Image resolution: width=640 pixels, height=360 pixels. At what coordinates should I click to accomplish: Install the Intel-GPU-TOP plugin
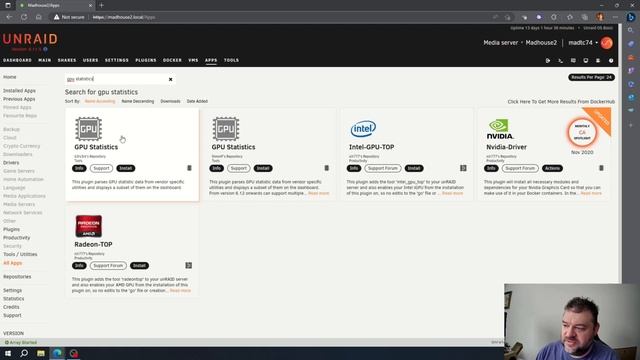[x=414, y=168]
